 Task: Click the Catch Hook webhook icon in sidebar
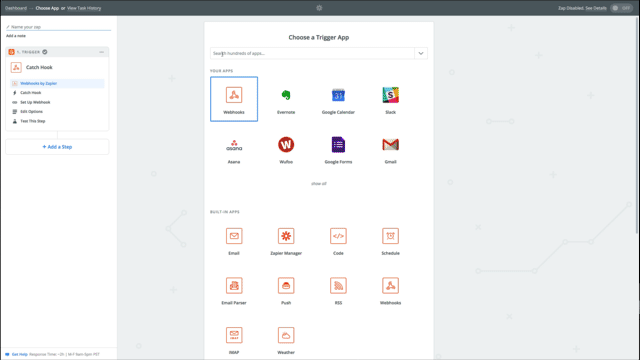click(x=16, y=67)
